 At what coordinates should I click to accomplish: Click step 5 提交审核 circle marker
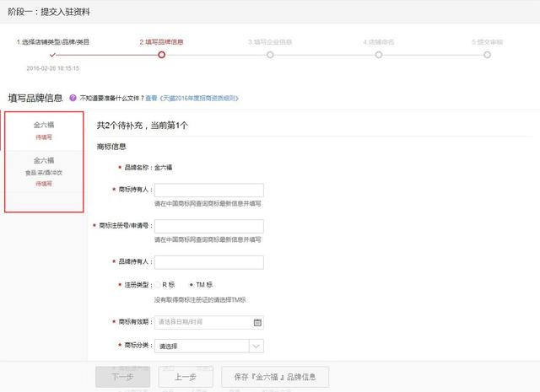coord(487,55)
